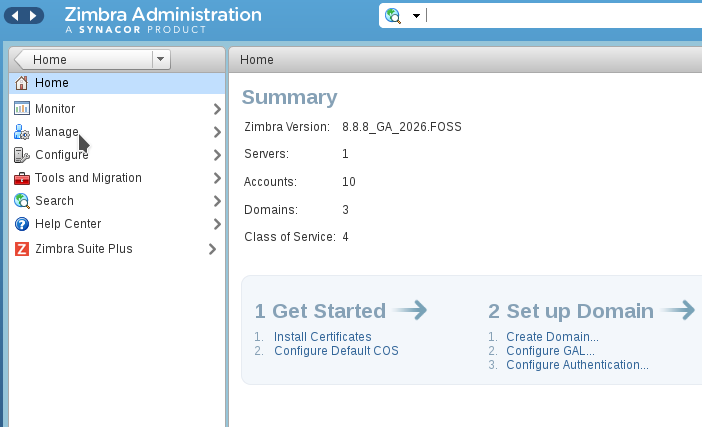This screenshot has width=702, height=427.
Task: Click the Configure server icon
Action: tap(21, 155)
